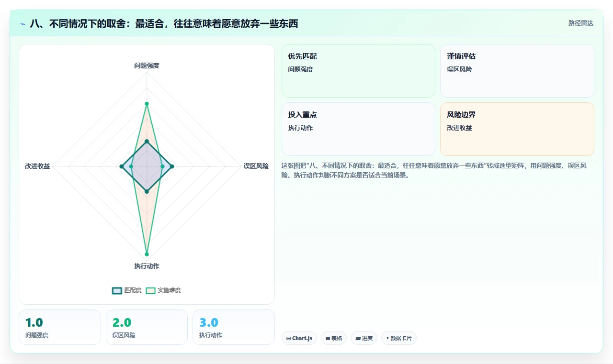613x364 pixels.
Task: Open the 优先匹配 card
Action: point(358,71)
